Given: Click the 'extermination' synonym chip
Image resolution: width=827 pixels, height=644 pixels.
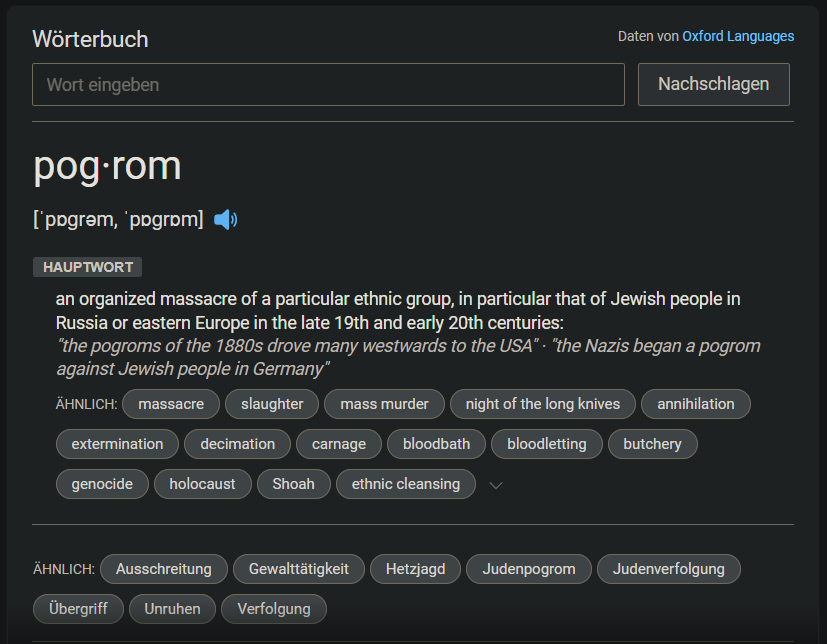Looking at the screenshot, I should [117, 444].
